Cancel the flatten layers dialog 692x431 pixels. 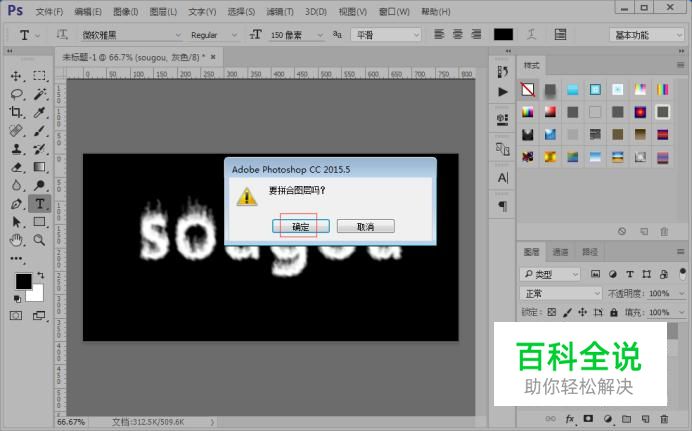tap(365, 227)
